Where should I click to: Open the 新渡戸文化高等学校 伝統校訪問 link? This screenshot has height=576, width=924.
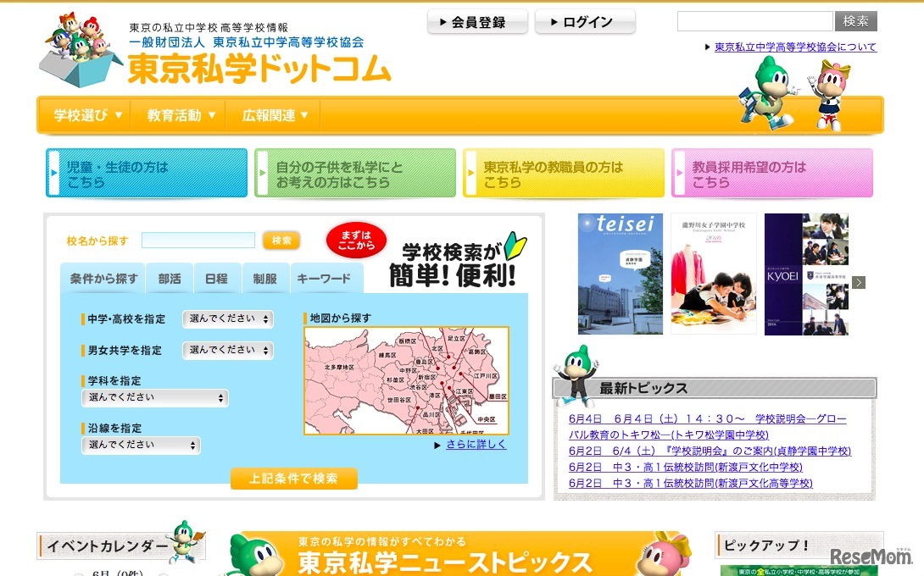[x=691, y=483]
